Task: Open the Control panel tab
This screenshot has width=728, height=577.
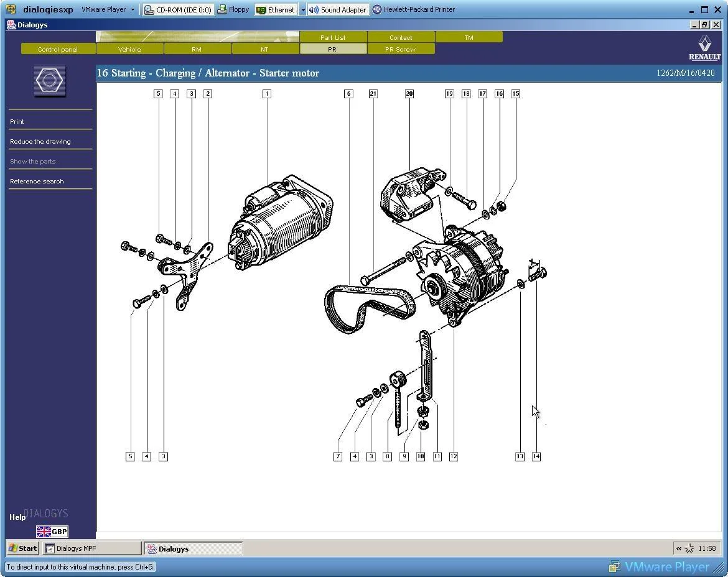Action: pos(58,49)
